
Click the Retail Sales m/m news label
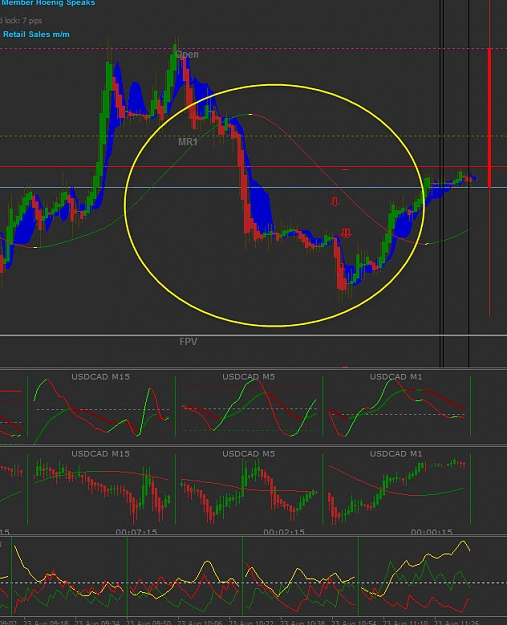pyautogui.click(x=36, y=34)
